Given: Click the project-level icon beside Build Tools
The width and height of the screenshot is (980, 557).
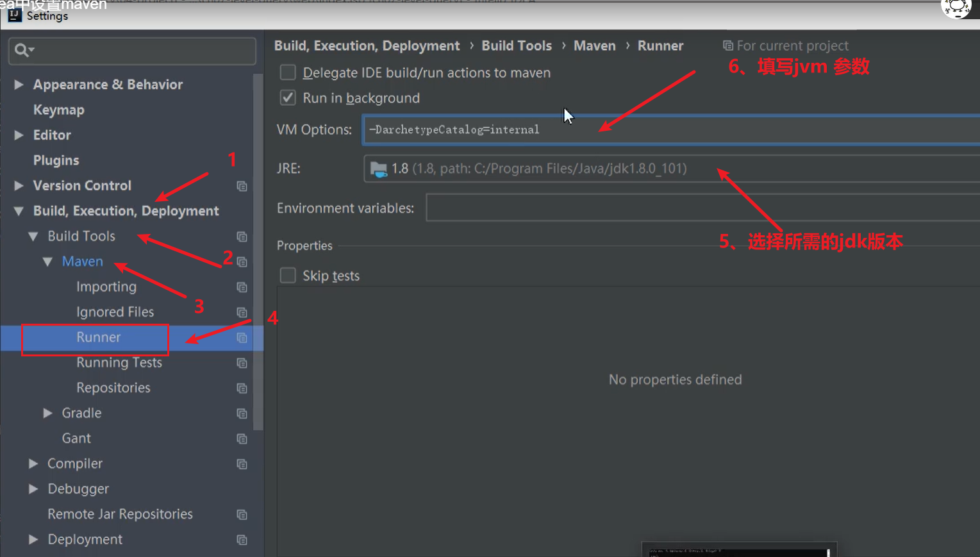Looking at the screenshot, I should (242, 237).
